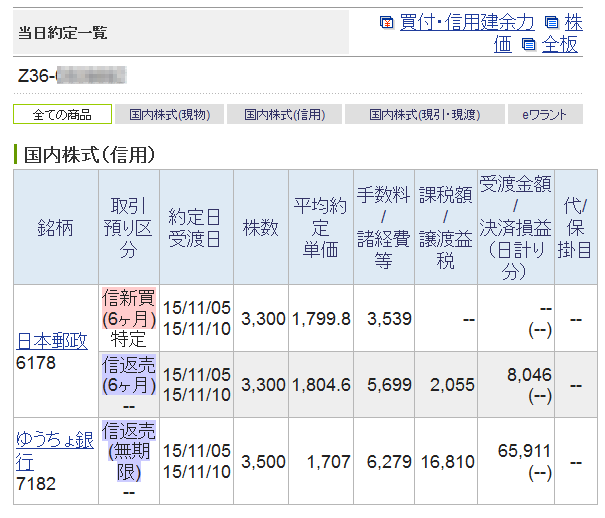
Task: Open the 株価 link
Action: (573, 22)
